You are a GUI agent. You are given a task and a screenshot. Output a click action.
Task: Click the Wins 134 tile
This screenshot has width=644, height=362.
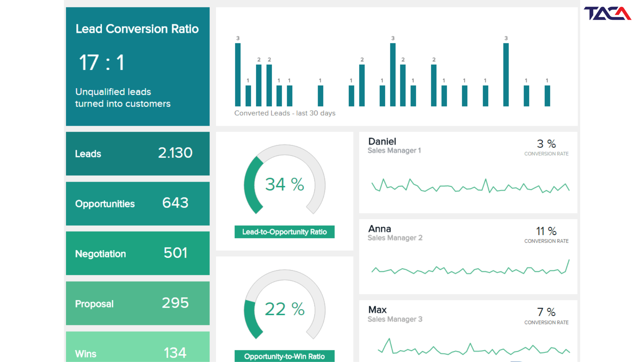tap(138, 347)
